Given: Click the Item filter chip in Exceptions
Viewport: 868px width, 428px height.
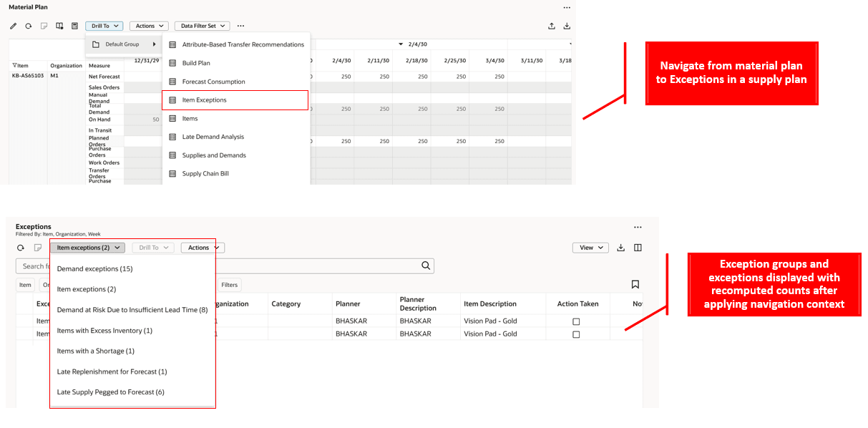Looking at the screenshot, I should coord(25,285).
